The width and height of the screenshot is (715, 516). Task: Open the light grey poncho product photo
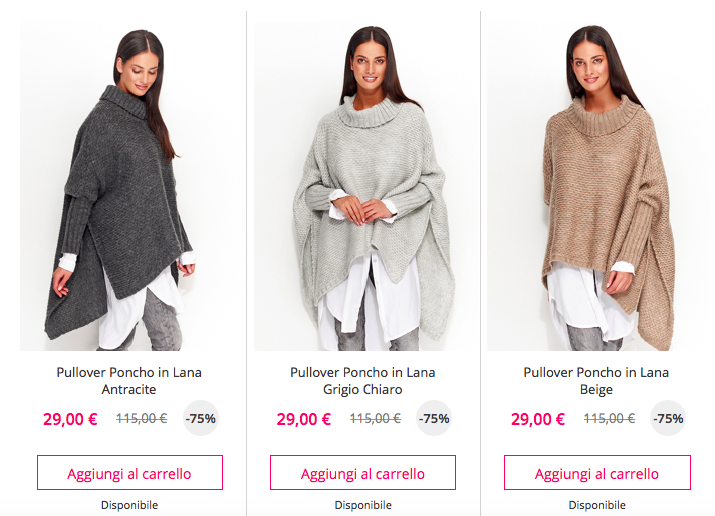point(363,186)
